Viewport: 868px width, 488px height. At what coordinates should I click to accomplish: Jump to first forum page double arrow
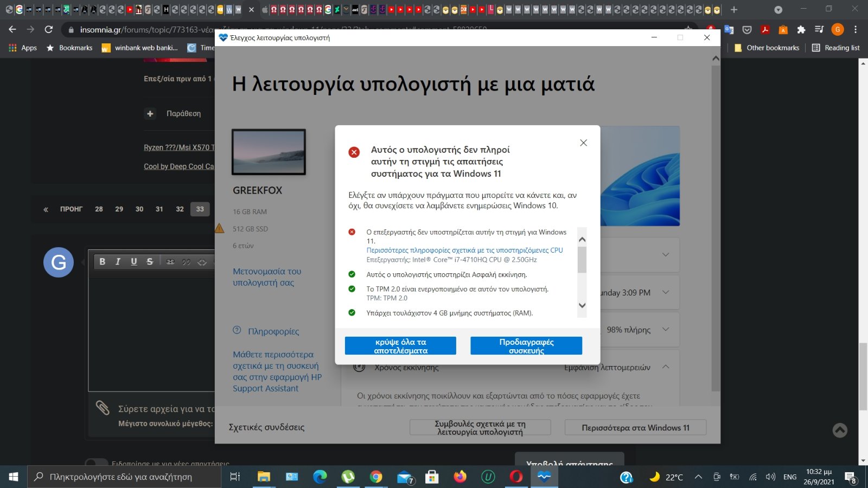[46, 209]
